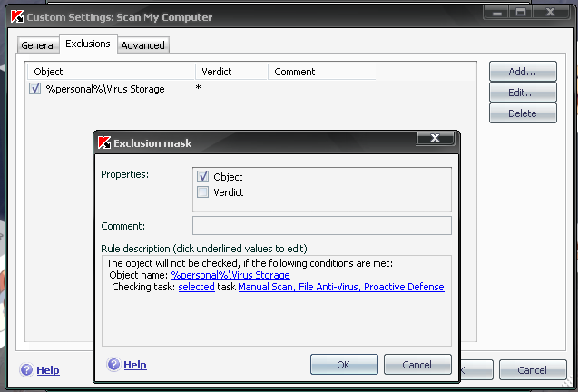
Task: Maximize the Custom Settings window
Action: tap(521, 13)
